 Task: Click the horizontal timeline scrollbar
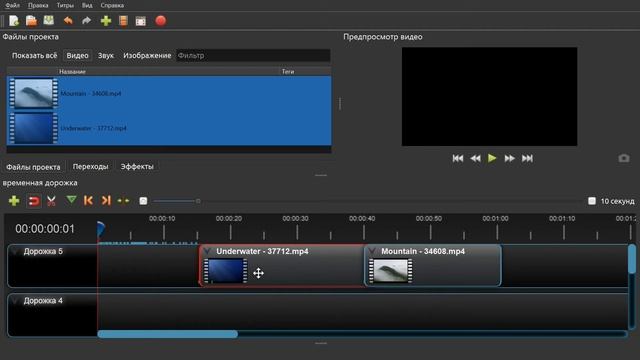(x=168, y=334)
